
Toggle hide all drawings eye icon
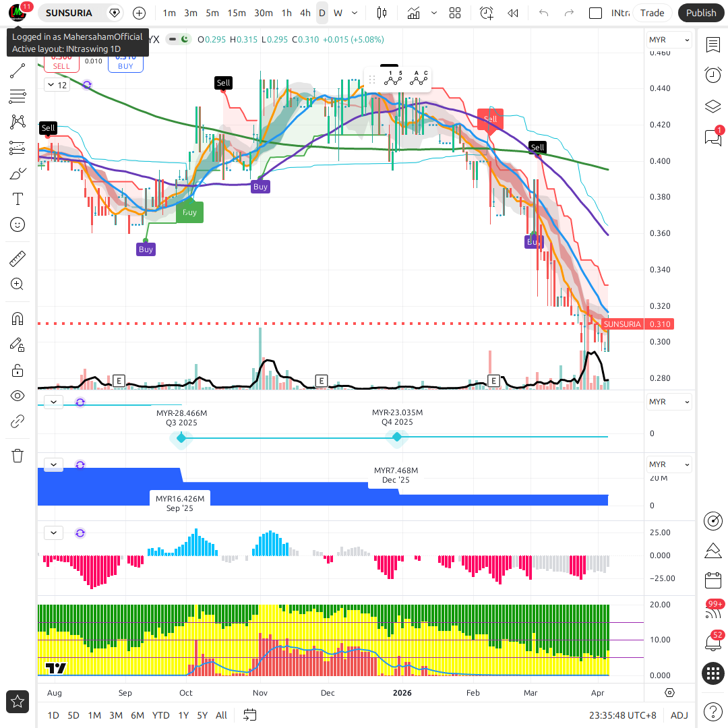(18, 396)
